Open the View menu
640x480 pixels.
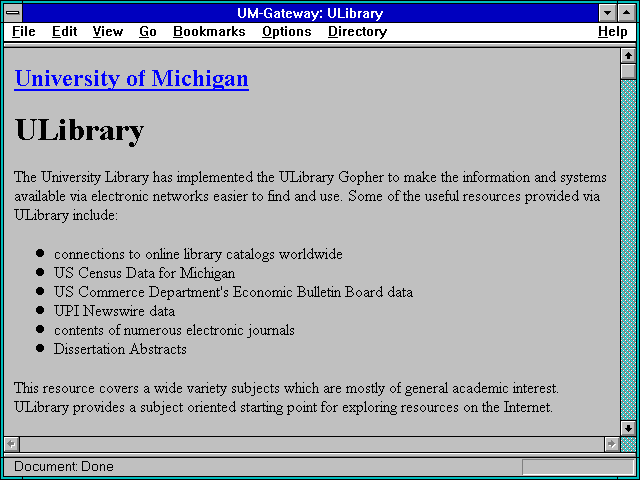(x=108, y=32)
